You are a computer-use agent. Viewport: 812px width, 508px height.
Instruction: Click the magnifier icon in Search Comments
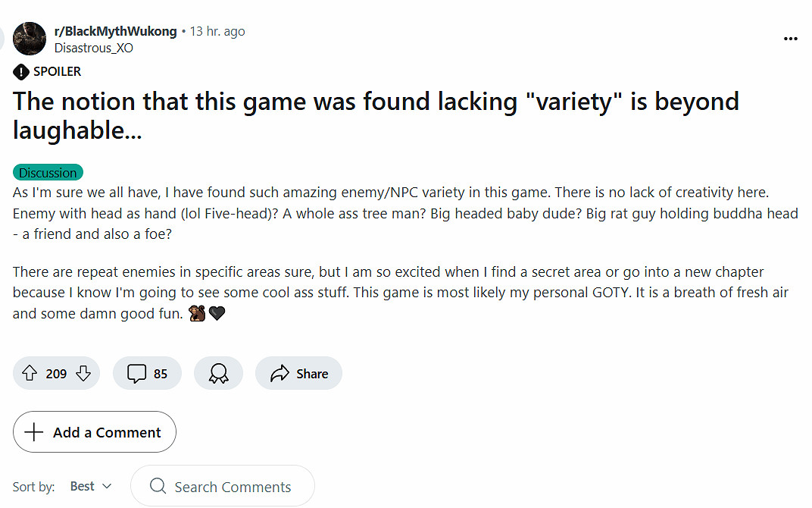(x=158, y=486)
